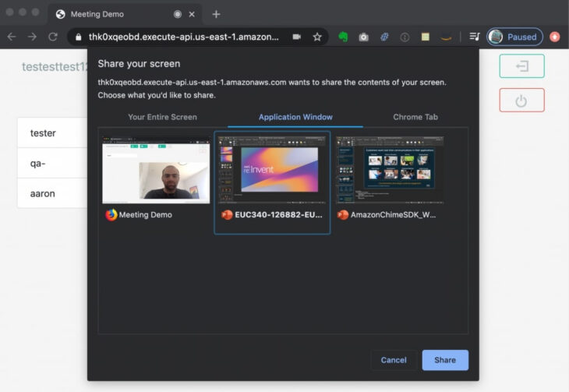
Task: Bookmark this page with the star icon
Action: 317,37
